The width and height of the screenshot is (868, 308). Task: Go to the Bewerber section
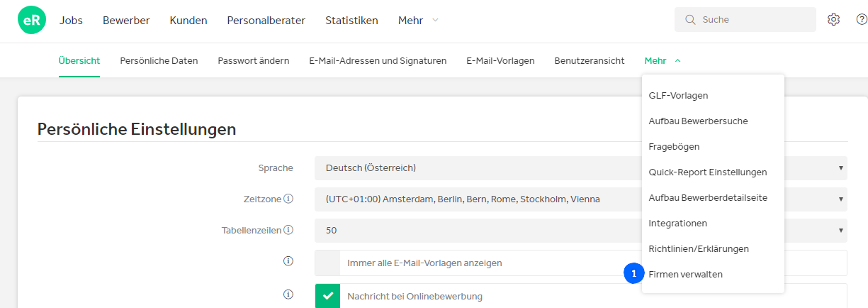126,21
